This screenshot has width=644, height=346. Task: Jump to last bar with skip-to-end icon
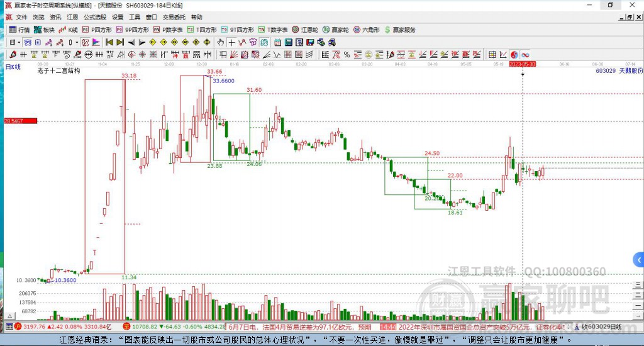(120, 42)
